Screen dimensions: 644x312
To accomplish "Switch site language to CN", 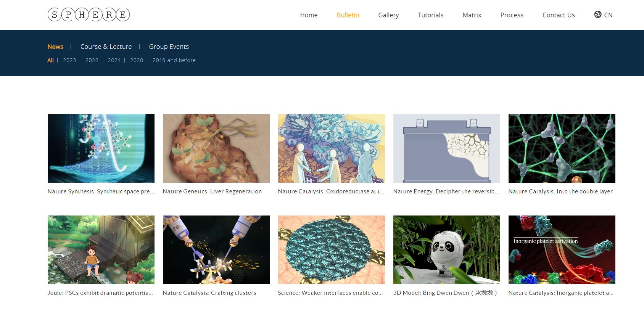I will click(x=608, y=15).
